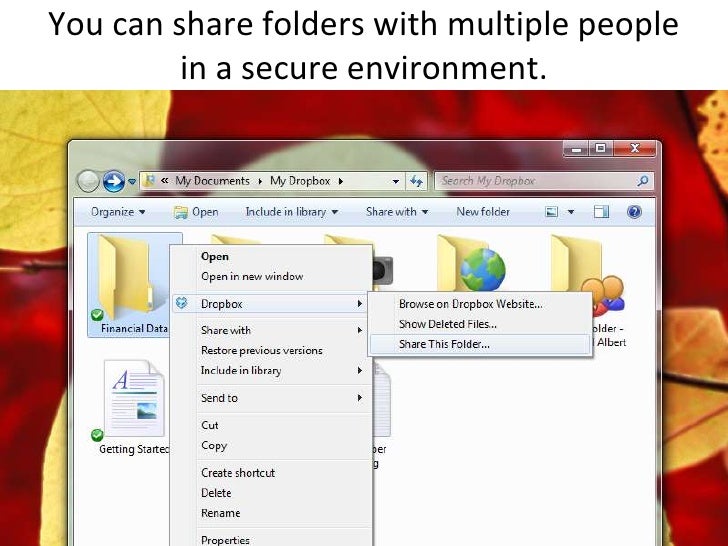
Task: Toggle the preview pane icon
Action: 601,212
